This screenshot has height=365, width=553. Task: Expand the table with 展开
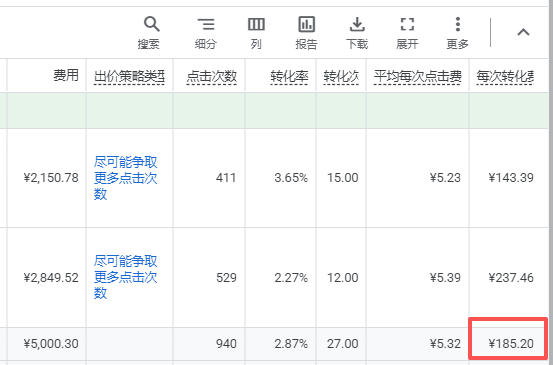407,33
